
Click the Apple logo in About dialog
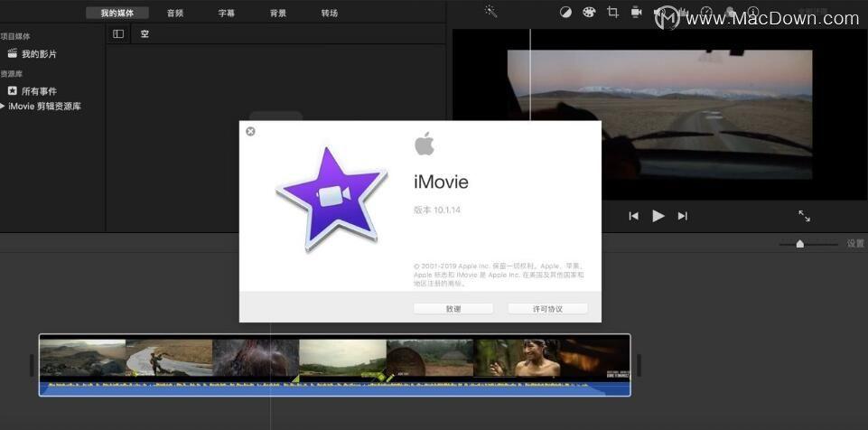[x=425, y=144]
